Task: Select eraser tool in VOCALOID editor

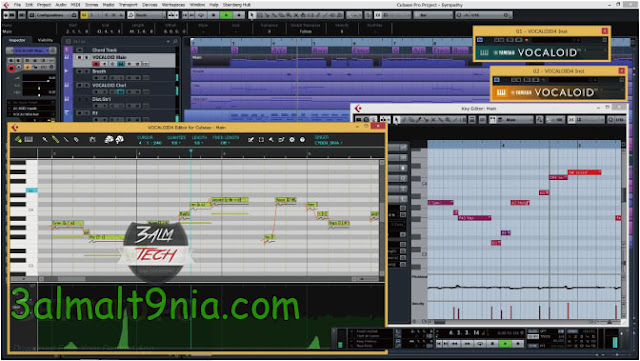Action: point(76,140)
